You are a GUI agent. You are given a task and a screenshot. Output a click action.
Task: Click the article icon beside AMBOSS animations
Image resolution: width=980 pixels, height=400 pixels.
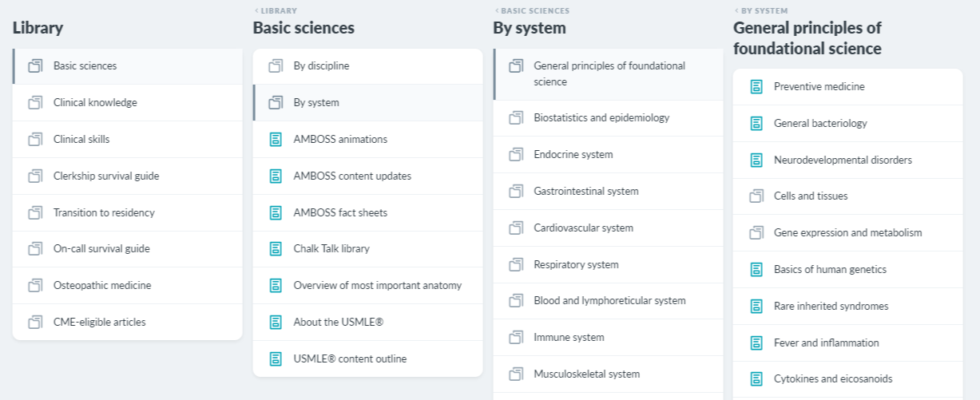[276, 139]
